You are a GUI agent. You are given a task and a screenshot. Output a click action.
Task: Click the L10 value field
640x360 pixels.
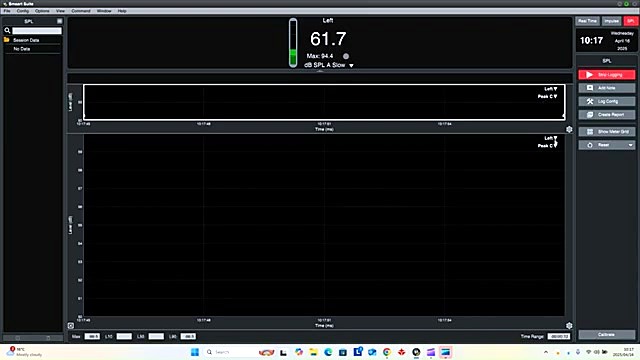pos(124,336)
